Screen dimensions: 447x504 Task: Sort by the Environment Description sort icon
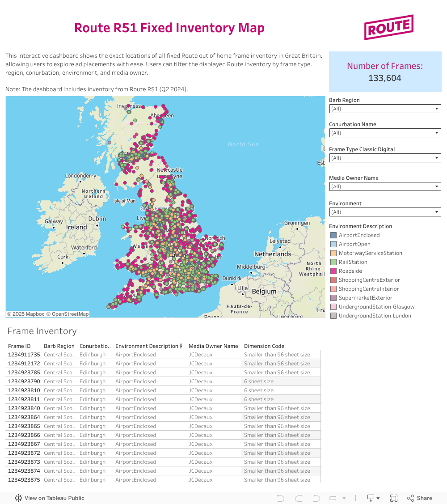click(181, 346)
